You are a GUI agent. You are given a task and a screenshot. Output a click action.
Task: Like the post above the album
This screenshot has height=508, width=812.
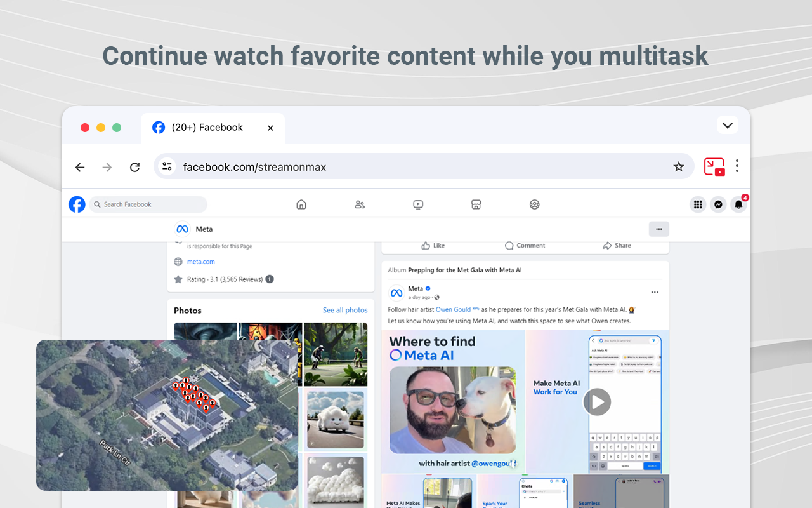point(433,246)
